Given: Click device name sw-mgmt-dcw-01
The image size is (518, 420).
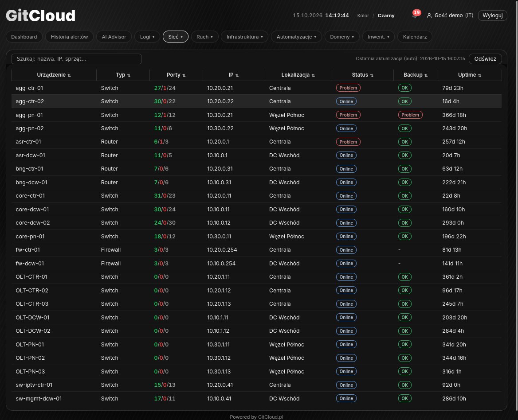Looking at the screenshot, I should (39, 399).
